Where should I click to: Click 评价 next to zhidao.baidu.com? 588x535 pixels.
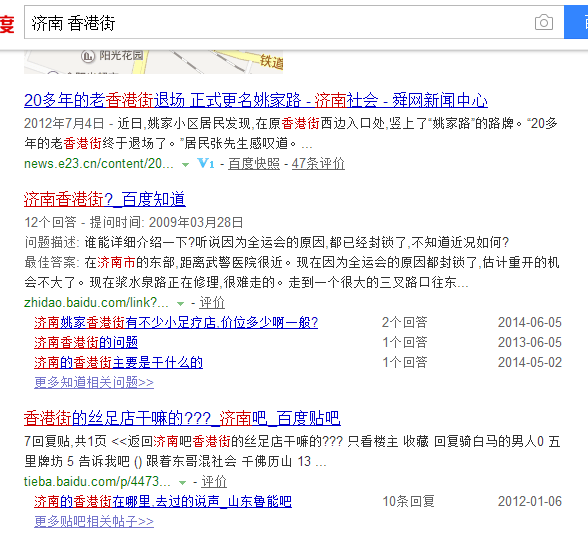point(212,303)
